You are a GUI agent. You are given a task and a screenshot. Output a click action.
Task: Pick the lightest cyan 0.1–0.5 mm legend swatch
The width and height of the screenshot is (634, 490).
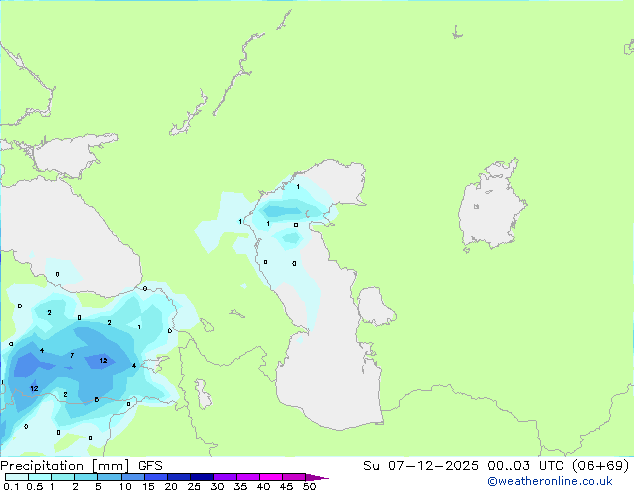pyautogui.click(x=17, y=477)
